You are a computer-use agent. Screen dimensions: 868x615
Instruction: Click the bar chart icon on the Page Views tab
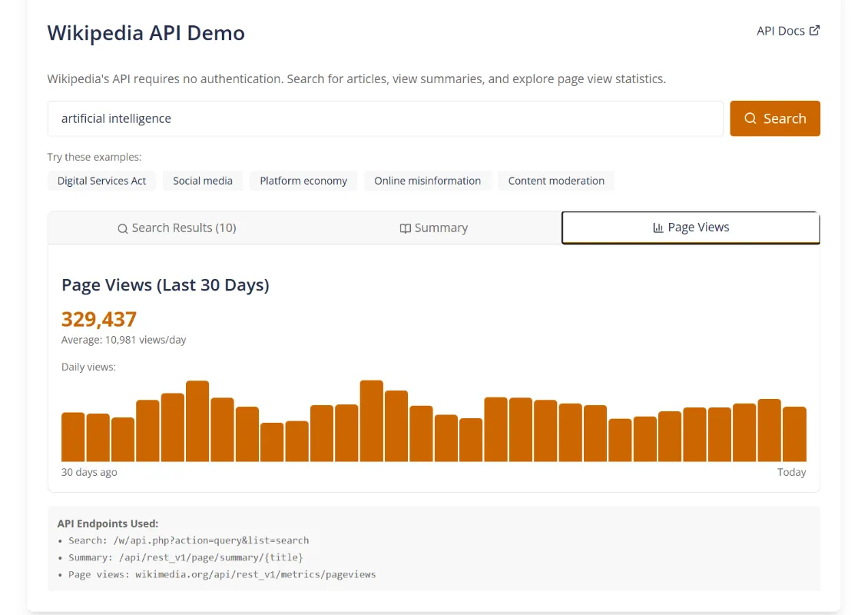tap(658, 227)
